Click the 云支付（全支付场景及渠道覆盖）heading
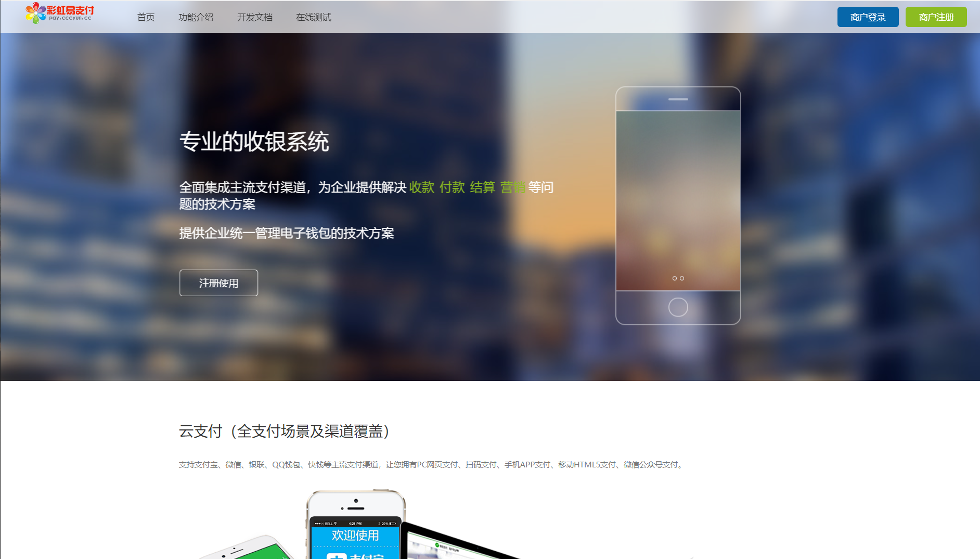 pos(285,431)
